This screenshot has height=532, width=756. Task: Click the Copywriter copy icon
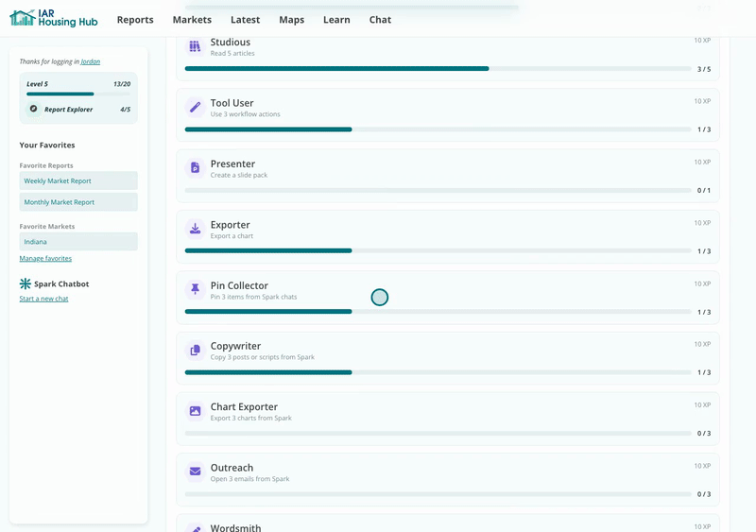[195, 351]
